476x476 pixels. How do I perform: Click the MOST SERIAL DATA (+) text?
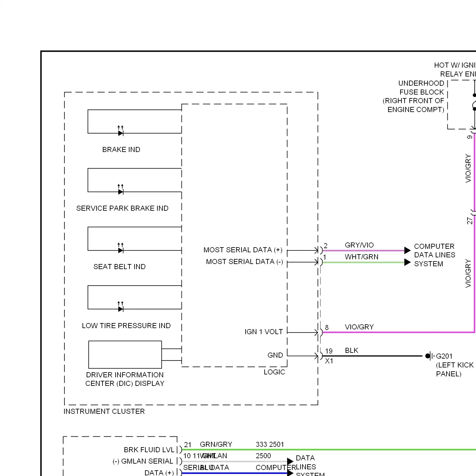(243, 250)
